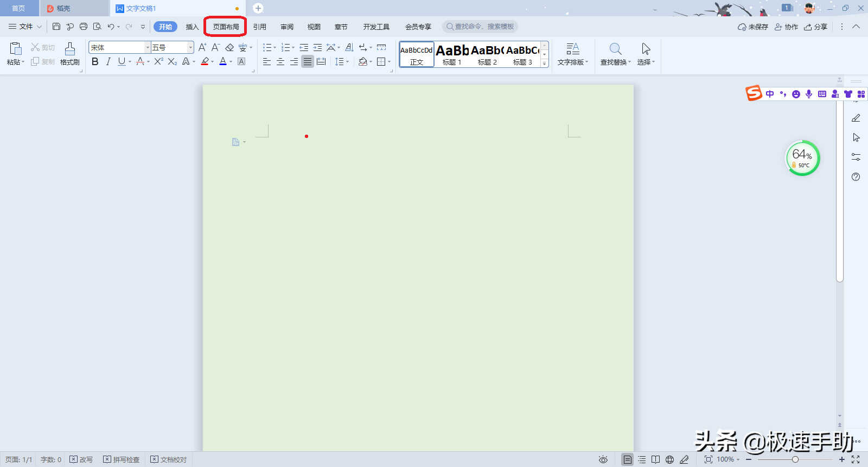
Task: Click show/hide paragraph marks icon
Action: click(x=362, y=47)
